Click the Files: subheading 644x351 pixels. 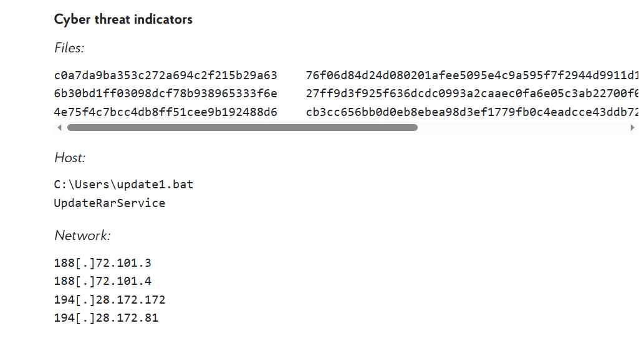(69, 48)
